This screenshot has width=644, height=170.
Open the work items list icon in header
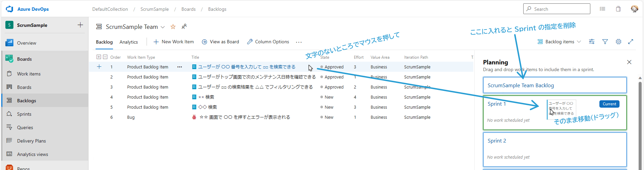(602, 9)
